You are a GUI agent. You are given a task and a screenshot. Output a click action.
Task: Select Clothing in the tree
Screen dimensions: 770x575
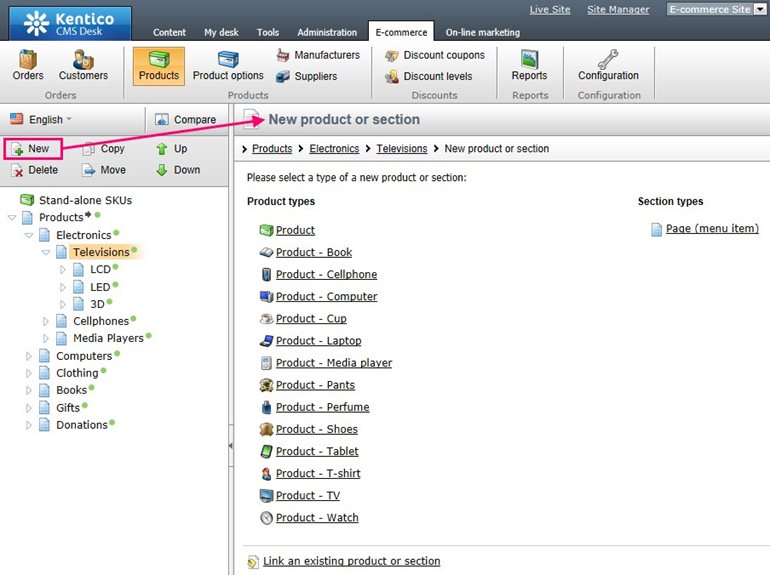pyautogui.click(x=77, y=373)
